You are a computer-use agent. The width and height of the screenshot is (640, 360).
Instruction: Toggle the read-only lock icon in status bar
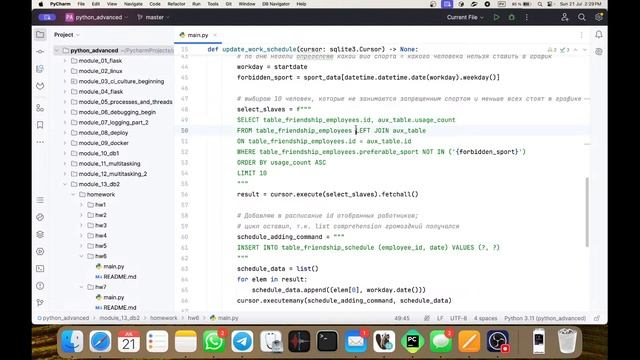tap(597, 318)
